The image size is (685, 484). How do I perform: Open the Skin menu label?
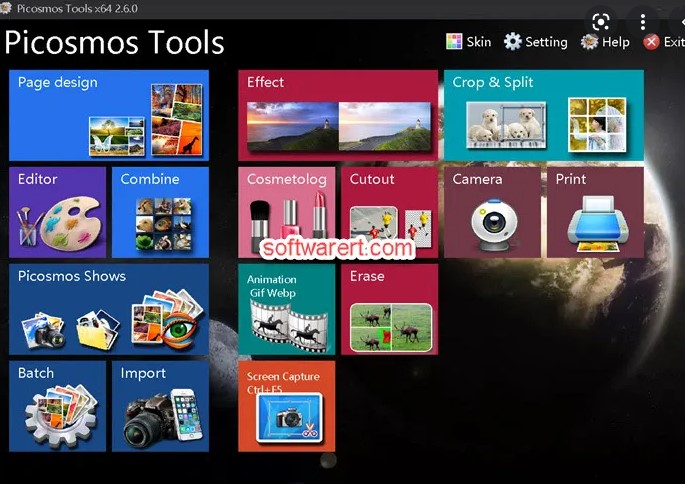pyautogui.click(x=479, y=42)
